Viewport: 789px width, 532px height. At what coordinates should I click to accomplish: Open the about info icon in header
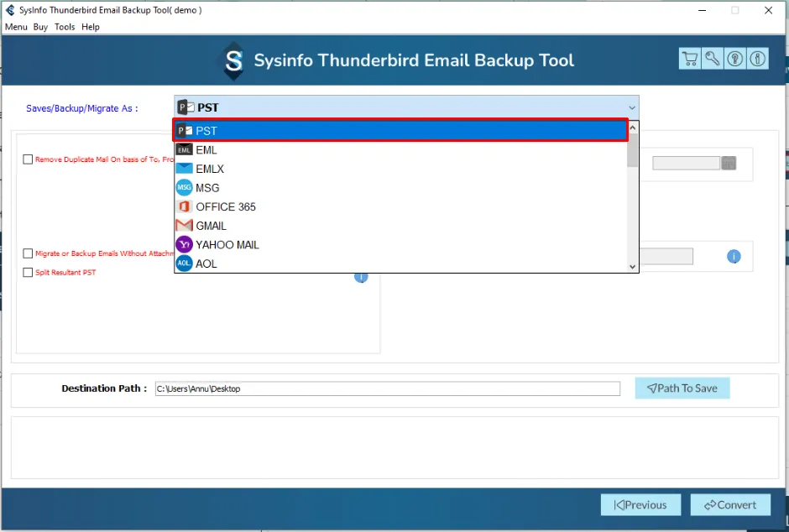(757, 59)
